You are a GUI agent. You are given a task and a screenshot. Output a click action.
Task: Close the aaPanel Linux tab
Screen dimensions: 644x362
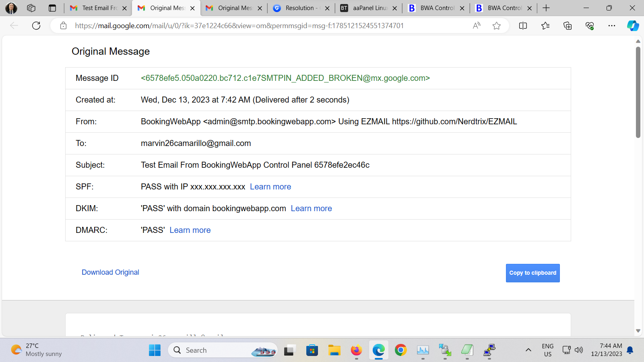[394, 8]
